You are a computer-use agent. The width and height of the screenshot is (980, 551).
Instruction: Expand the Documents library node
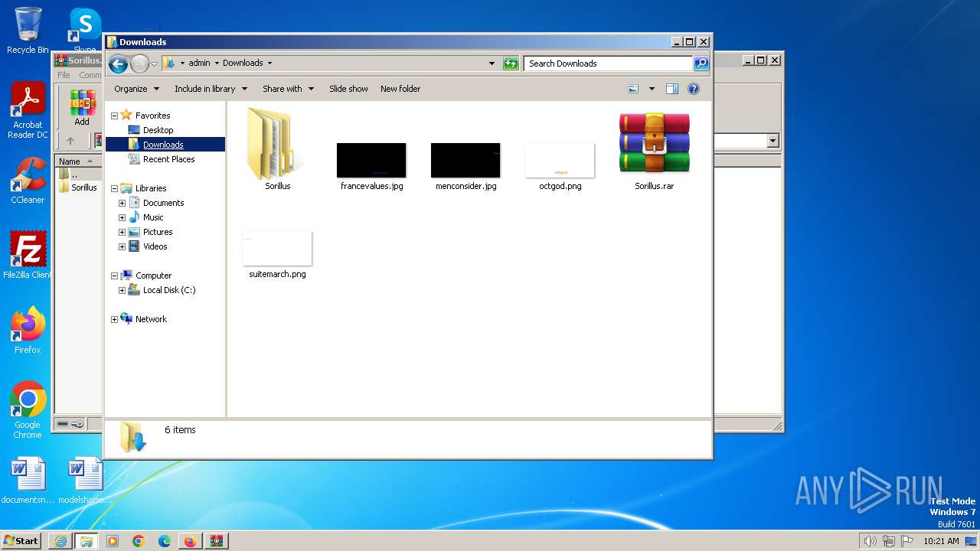122,203
